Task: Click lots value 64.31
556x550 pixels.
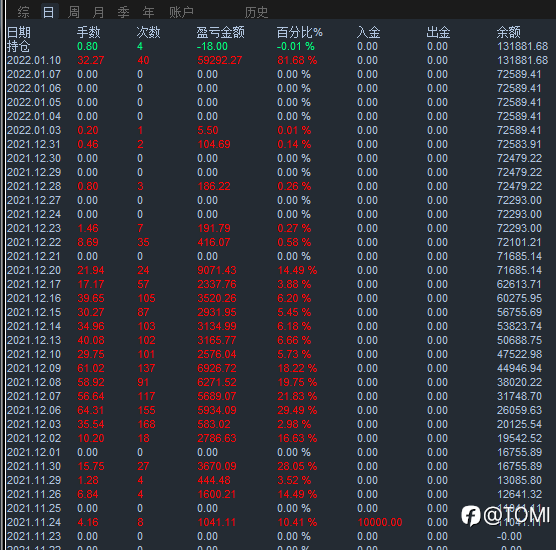Action: [x=91, y=411]
